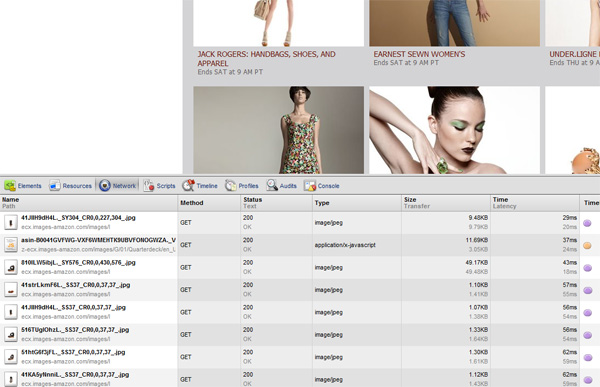The height and width of the screenshot is (387, 600).
Task: Sort by the Status column header
Action: pyautogui.click(x=276, y=203)
